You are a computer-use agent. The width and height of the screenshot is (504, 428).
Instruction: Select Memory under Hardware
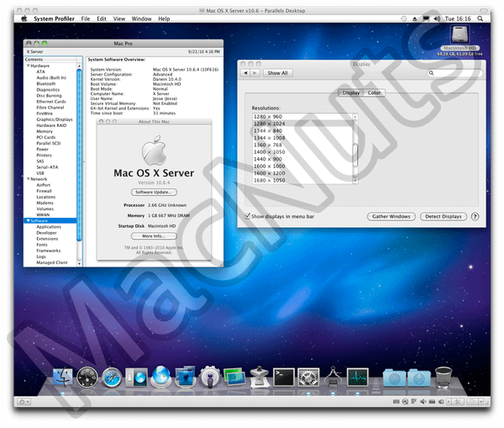(45, 131)
